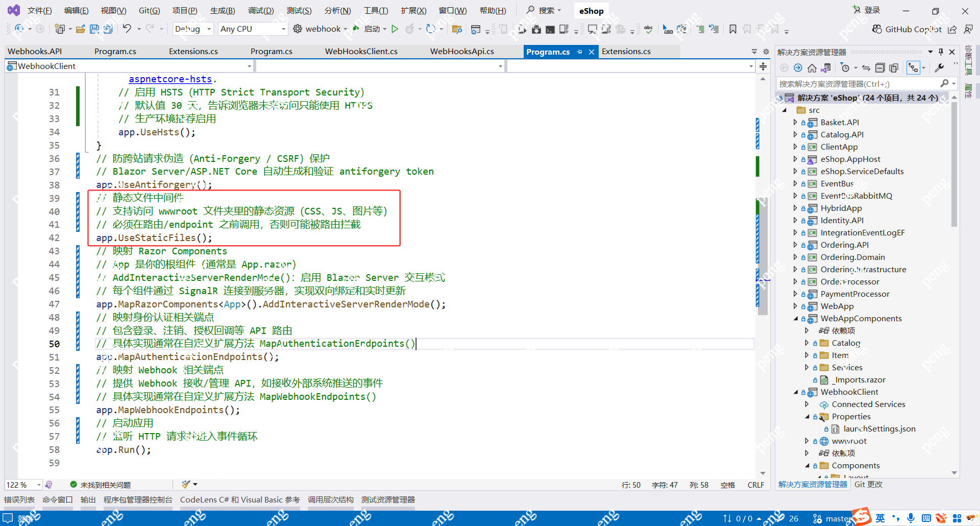Viewport: 980px width, 526px height.
Task: Click the New Project toolbar icon
Action: coord(60,29)
